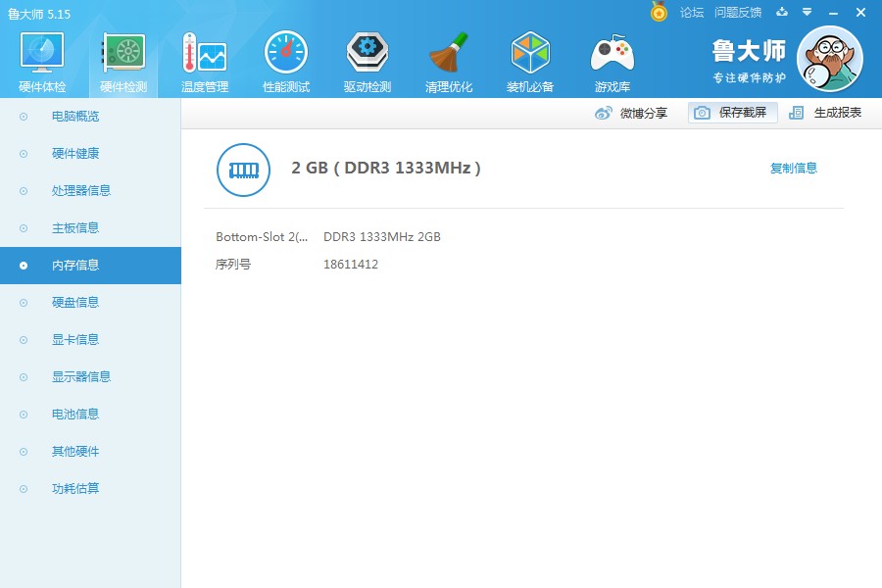
Task: Click 复制信息 copy info link
Action: (x=794, y=169)
